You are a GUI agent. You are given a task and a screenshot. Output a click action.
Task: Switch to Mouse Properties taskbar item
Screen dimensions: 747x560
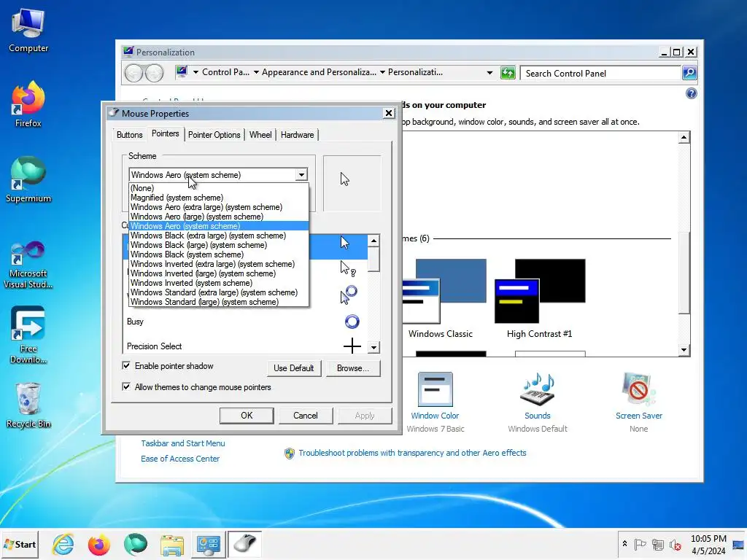pos(245,544)
